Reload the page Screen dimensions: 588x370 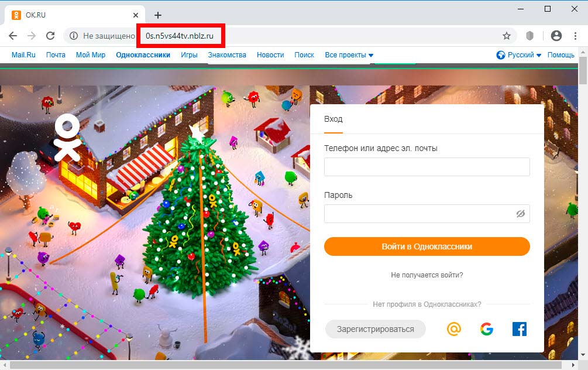pos(50,36)
